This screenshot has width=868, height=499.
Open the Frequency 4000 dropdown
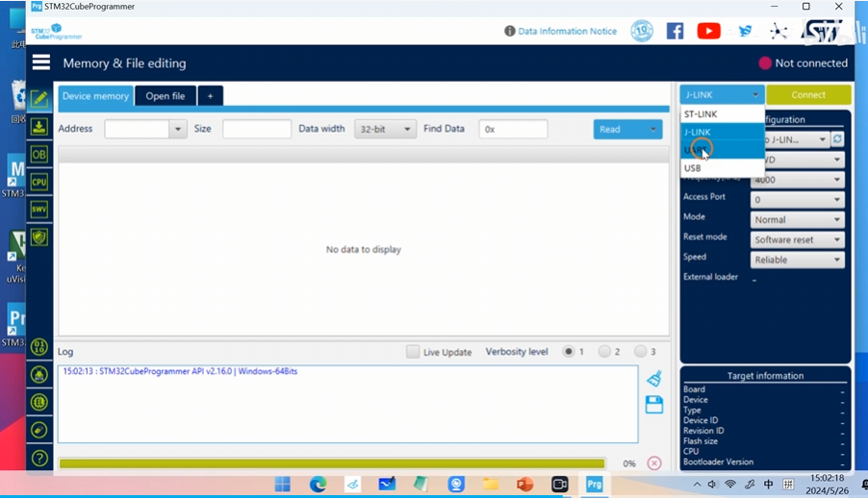[797, 180]
